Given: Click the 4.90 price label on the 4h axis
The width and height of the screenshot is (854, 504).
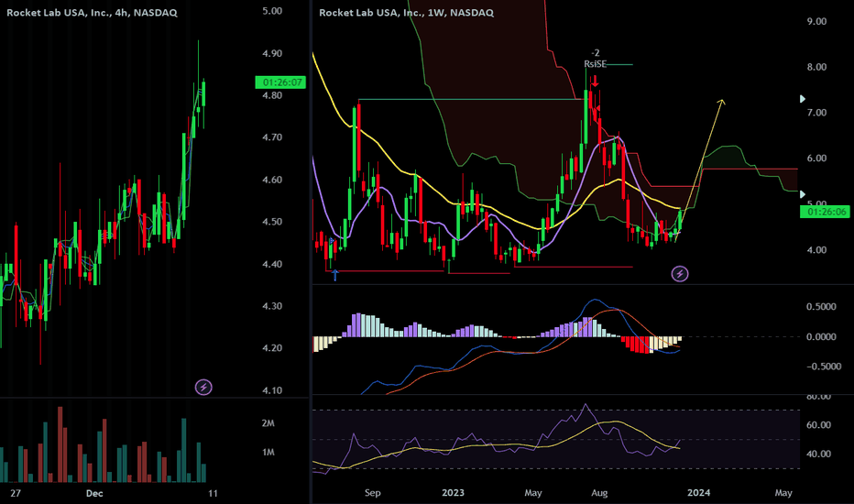Looking at the screenshot, I should (x=272, y=53).
